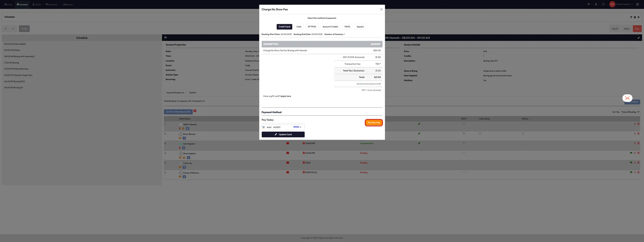Screen dimensions: 644x242
Task: Tick Late Cancel checkbox for Adam Hapana
Action: point(480,124)
